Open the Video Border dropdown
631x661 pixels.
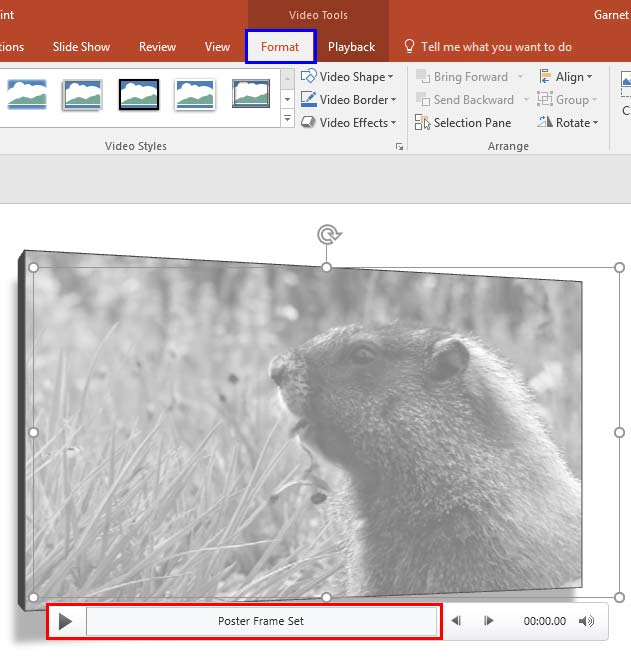349,100
